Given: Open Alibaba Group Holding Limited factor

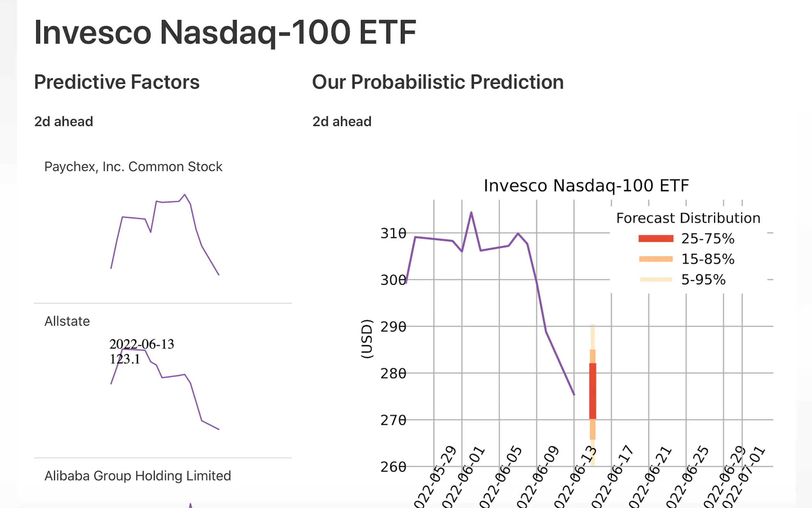Looking at the screenshot, I should [138, 476].
